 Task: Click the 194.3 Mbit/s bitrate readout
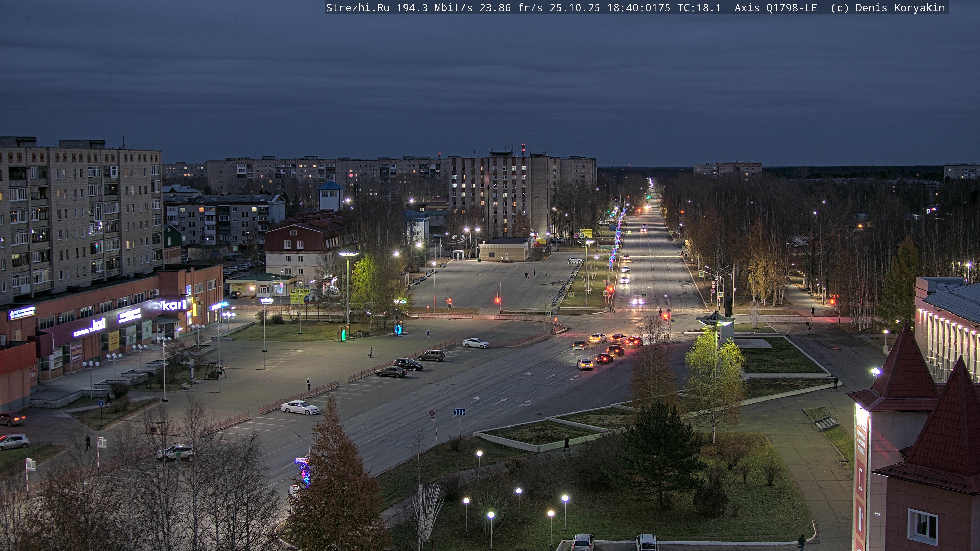(434, 8)
